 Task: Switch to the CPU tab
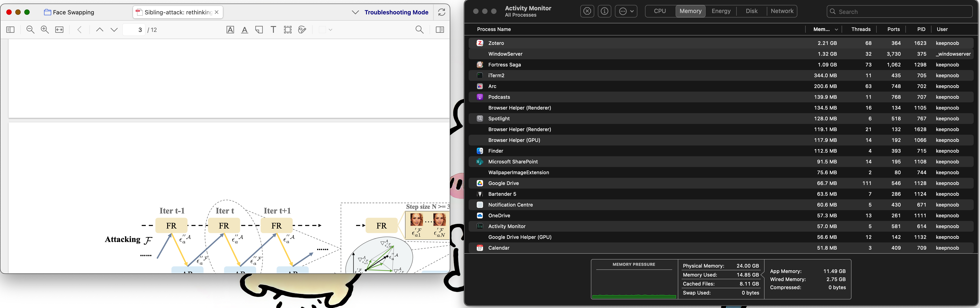[660, 11]
